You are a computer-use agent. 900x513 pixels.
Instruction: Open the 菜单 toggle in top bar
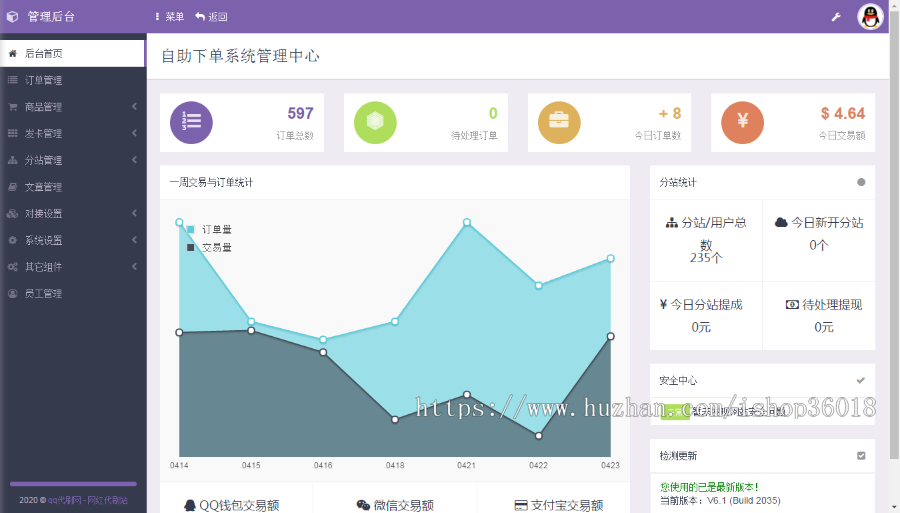[x=169, y=17]
